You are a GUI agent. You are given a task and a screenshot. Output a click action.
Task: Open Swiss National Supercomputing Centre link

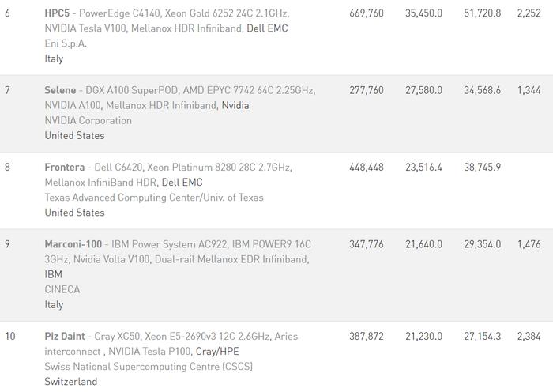[149, 366]
